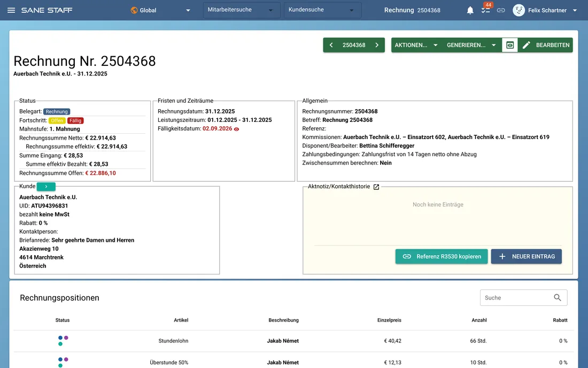Click the link icon in top bar

pyautogui.click(x=501, y=10)
